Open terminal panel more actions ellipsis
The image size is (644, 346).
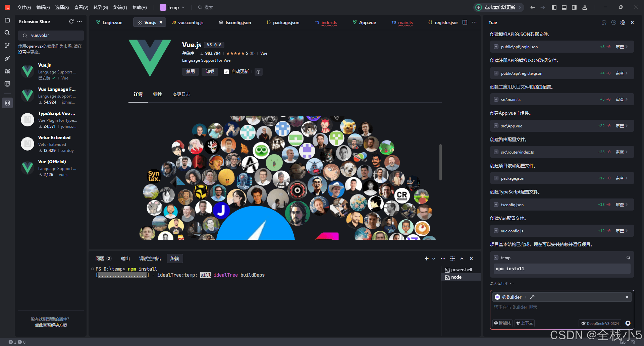(x=443, y=258)
